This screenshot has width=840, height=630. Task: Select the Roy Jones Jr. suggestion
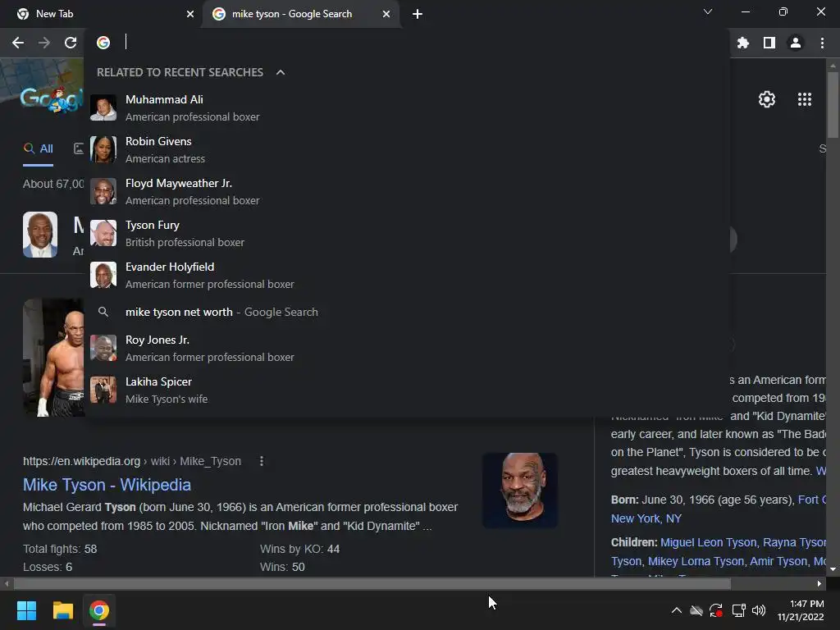pos(407,348)
